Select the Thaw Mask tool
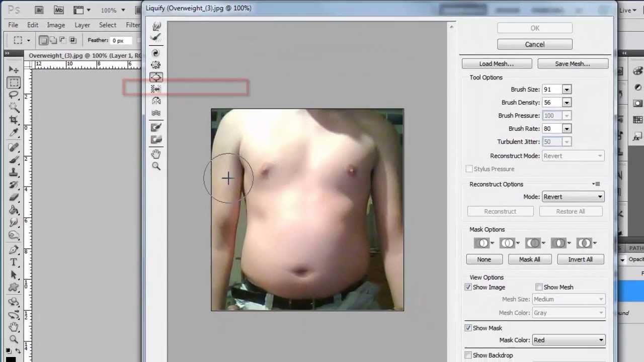The image size is (644, 362). coord(156,140)
